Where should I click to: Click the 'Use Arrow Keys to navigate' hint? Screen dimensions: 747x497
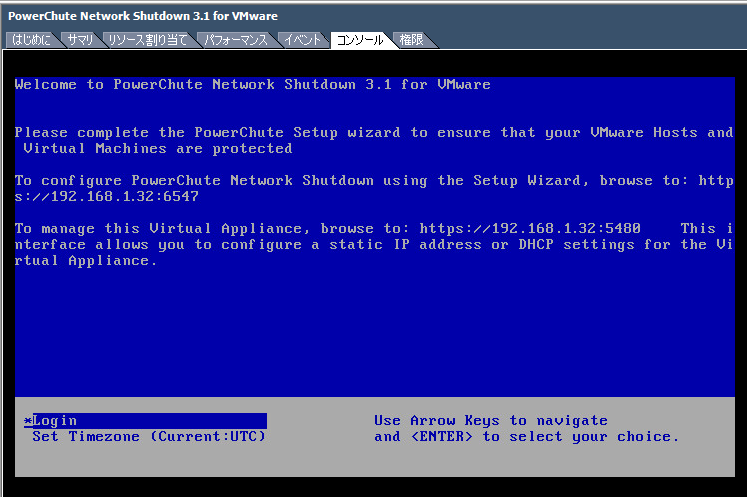point(491,421)
